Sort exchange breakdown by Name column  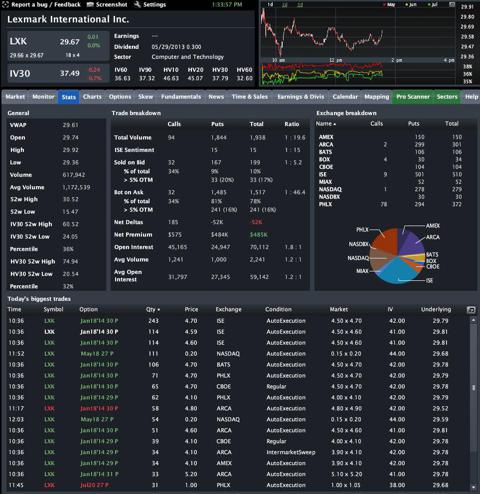326,124
